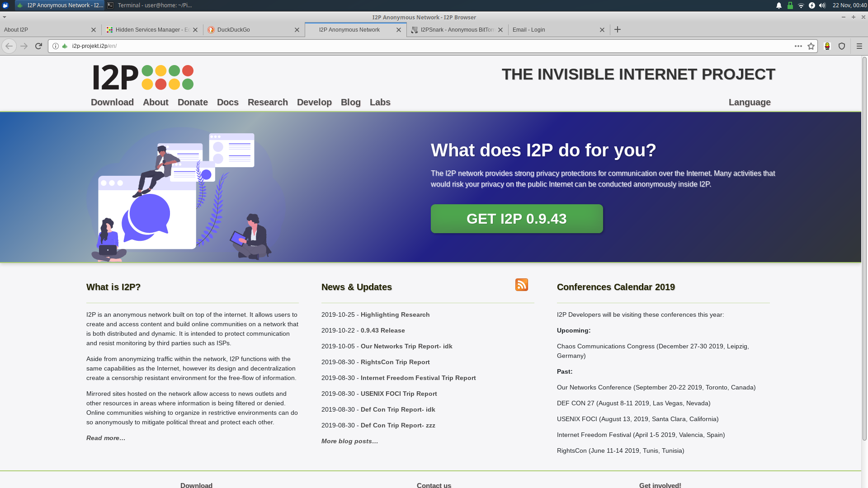Open the page actions three-dot menu
The image size is (868, 488).
798,46
